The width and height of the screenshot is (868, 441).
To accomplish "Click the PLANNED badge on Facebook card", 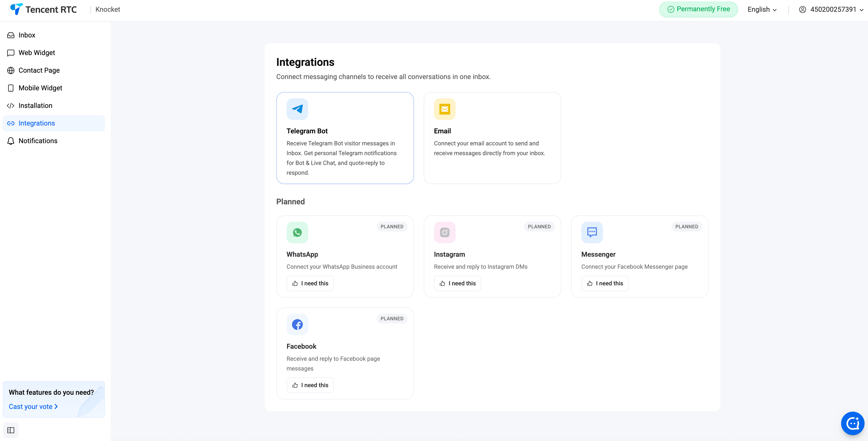I will 392,319.
